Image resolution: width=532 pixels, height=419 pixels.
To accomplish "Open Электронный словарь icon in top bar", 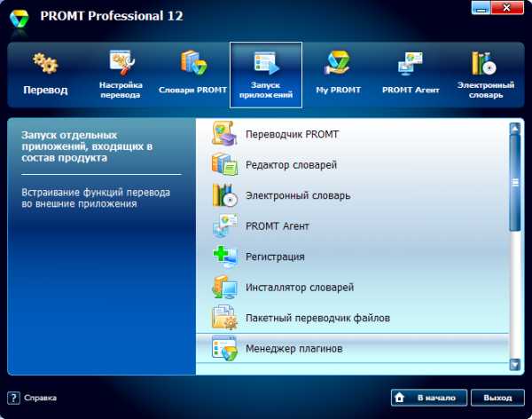I will pos(484,63).
